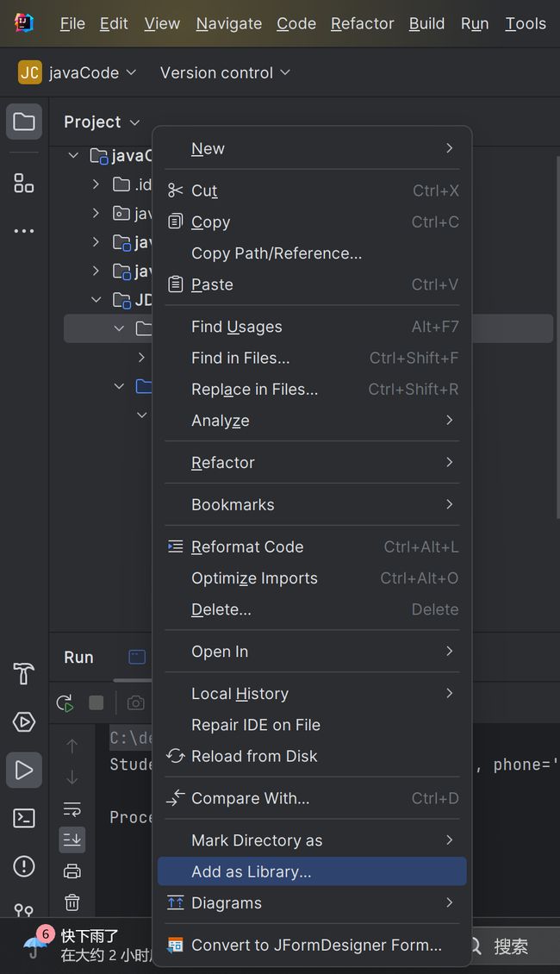Choose Copy Path/Reference
This screenshot has width=560, height=974.
coord(312,253)
